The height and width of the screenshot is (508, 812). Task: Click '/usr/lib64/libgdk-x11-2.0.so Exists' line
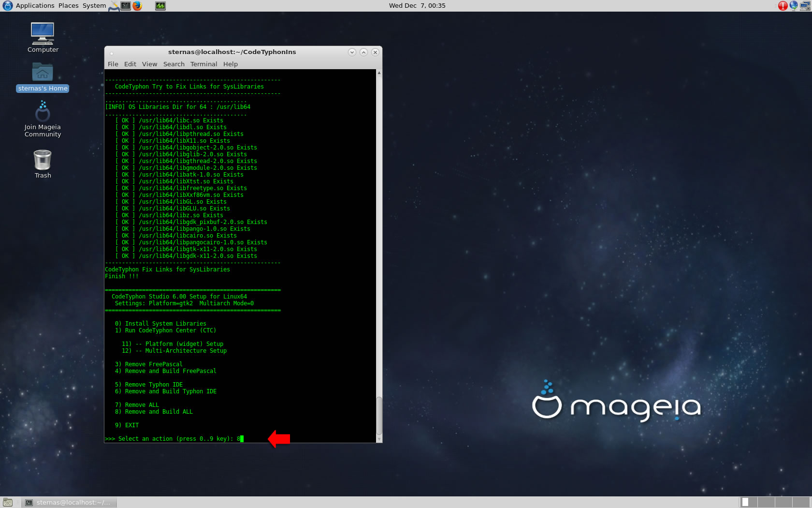tap(186, 256)
